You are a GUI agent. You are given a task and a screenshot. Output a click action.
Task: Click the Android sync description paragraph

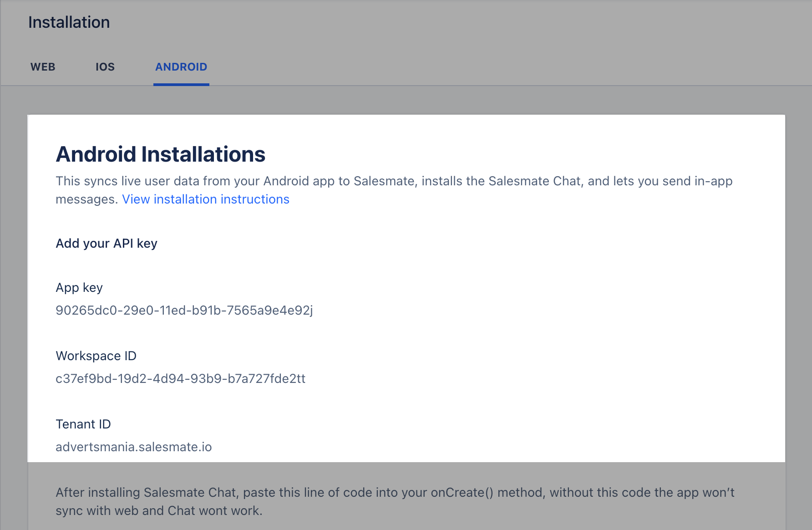pyautogui.click(x=394, y=190)
